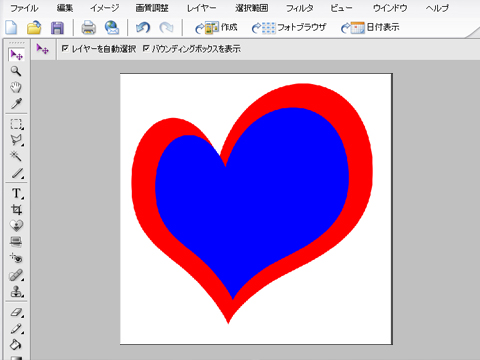This screenshot has height=360, width=480.
Task: Pick the Hand pan tool
Action: tap(16, 87)
